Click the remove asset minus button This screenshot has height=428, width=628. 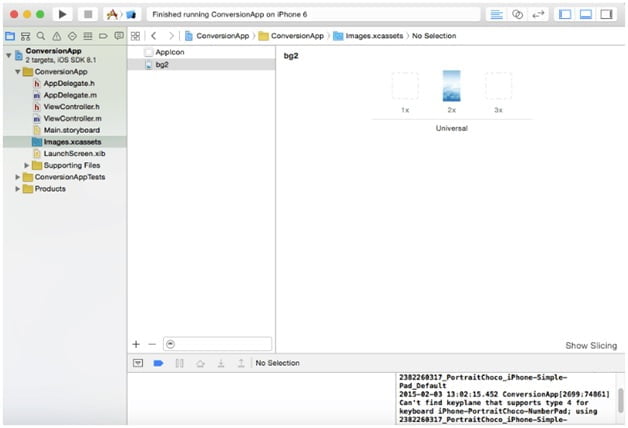152,343
